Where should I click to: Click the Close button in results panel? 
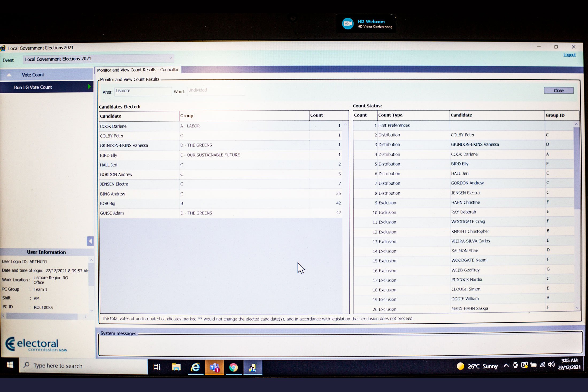[x=558, y=91]
